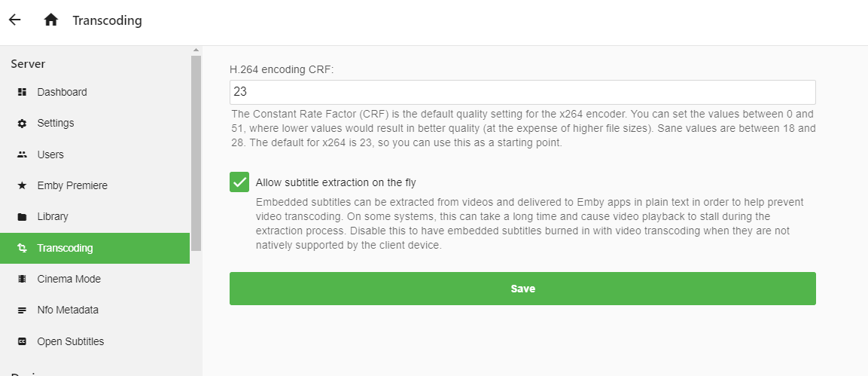This screenshot has height=376, width=868.
Task: Click the Cinema Mode film icon
Action: pyautogui.click(x=22, y=279)
